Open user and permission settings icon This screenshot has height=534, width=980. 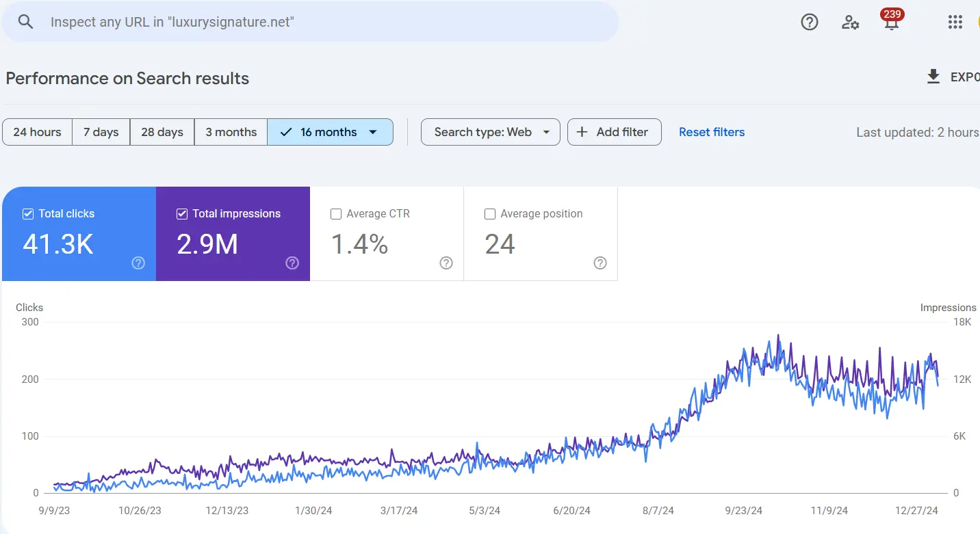pyautogui.click(x=850, y=22)
